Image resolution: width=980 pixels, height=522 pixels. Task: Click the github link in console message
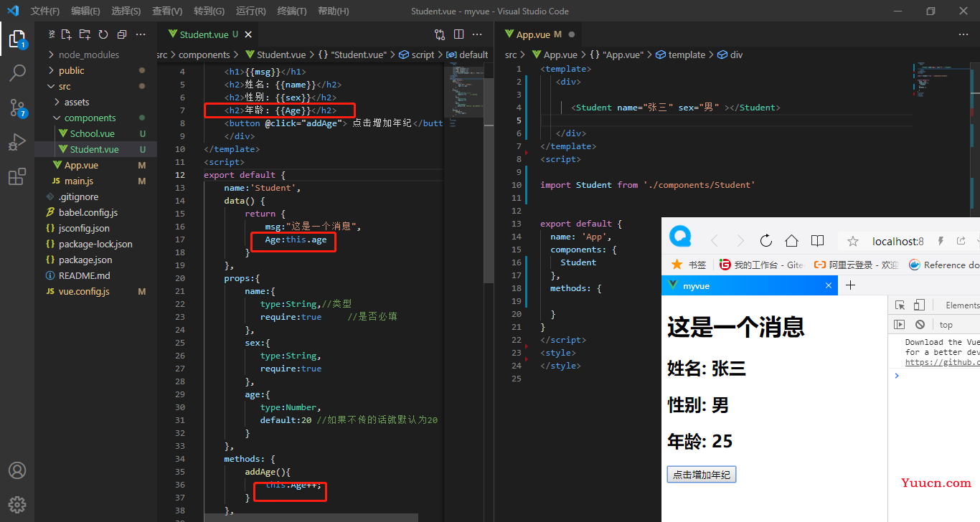click(942, 363)
